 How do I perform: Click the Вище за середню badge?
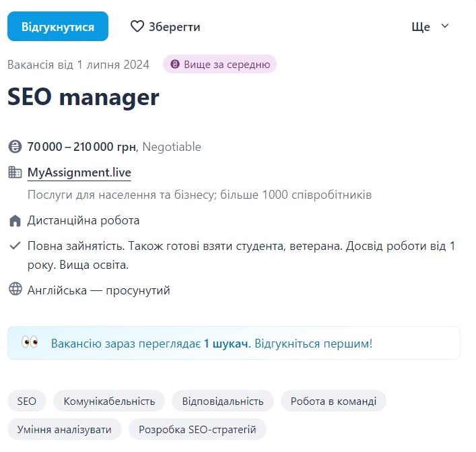click(219, 64)
